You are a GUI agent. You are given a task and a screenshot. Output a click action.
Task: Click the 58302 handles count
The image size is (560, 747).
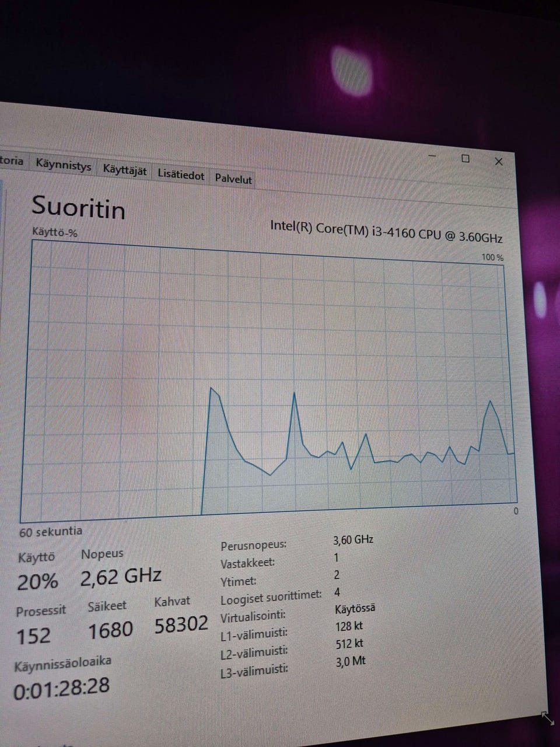[181, 624]
